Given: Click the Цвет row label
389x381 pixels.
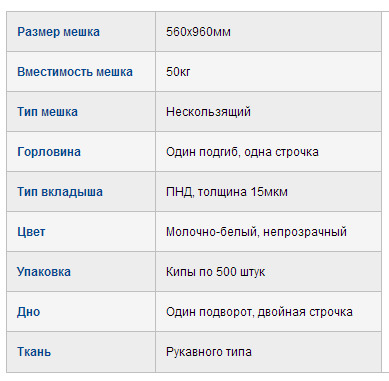Looking at the screenshot, I should click(31, 232).
